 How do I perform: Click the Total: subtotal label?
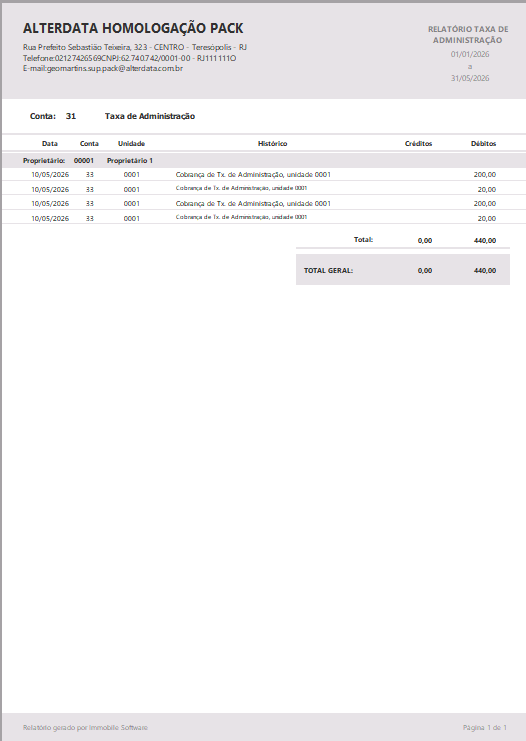(363, 240)
